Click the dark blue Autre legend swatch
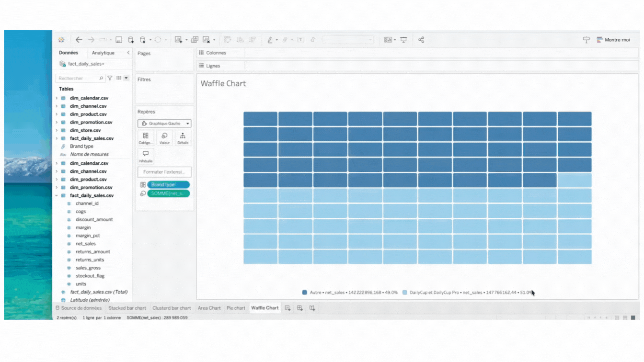The height and width of the screenshot is (362, 644). tap(305, 292)
